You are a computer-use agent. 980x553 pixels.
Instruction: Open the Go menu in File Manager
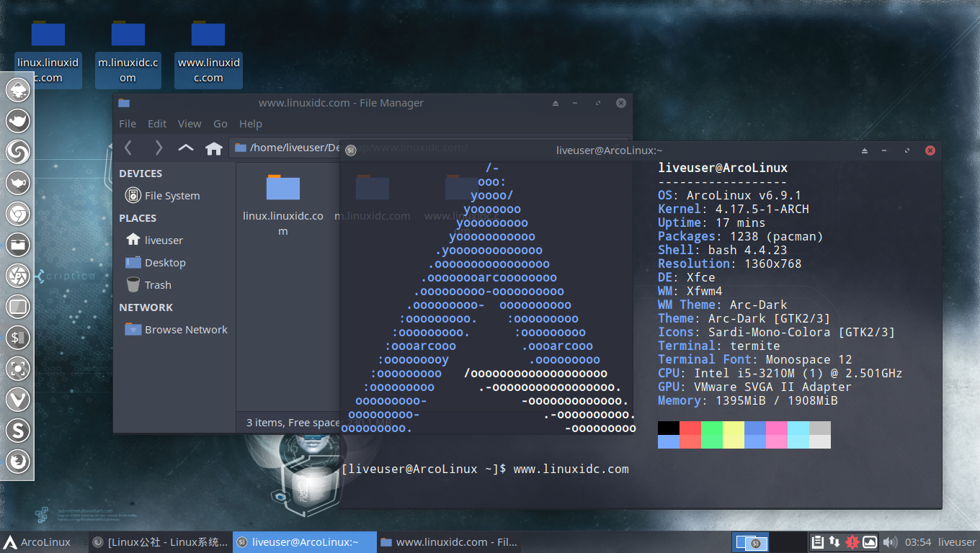(x=220, y=124)
